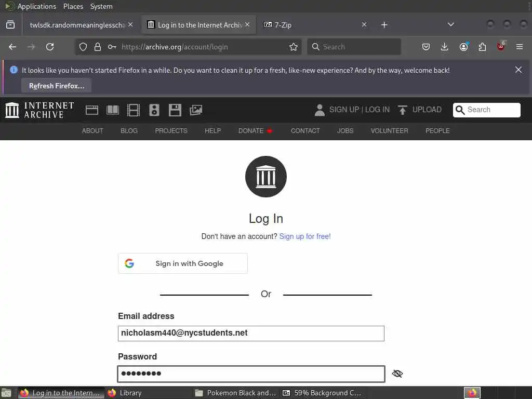Open the Texts book icon
The width and height of the screenshot is (532, 399).
113,110
